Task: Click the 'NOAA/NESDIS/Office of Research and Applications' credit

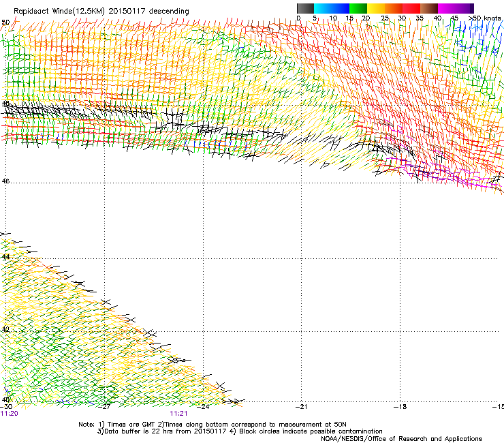Action: [x=401, y=439]
